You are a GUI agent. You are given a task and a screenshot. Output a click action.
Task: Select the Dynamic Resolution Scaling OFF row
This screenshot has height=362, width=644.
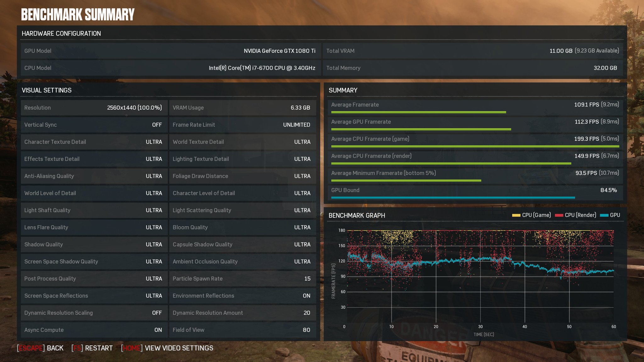[x=93, y=313]
